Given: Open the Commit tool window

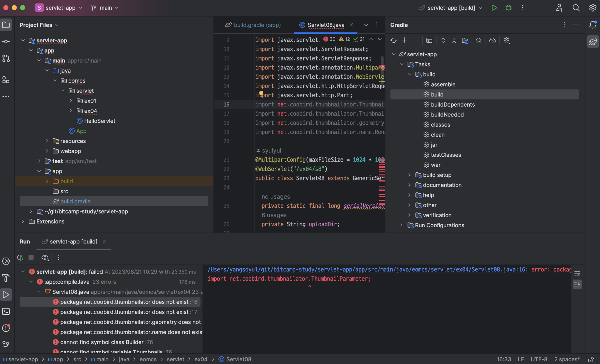Looking at the screenshot, I should [6, 42].
